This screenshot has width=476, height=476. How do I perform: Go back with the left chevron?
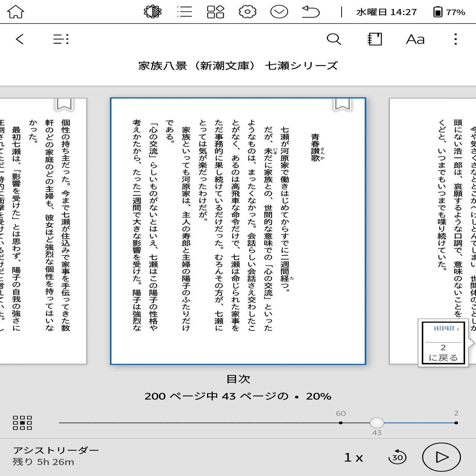click(x=20, y=39)
